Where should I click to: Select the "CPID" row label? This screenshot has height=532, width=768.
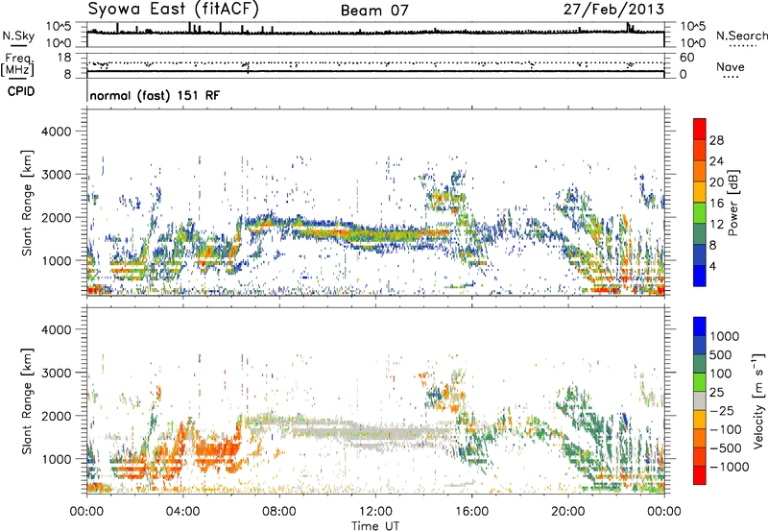(21, 91)
